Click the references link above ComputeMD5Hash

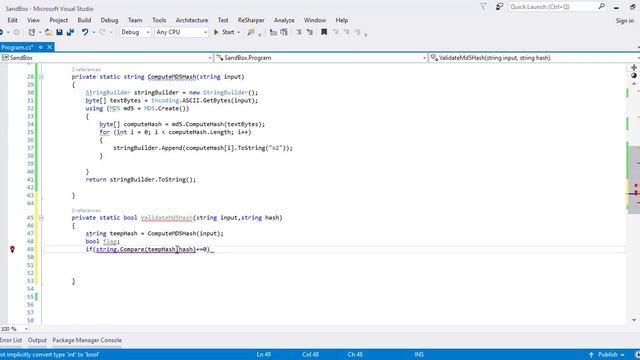pos(86,69)
